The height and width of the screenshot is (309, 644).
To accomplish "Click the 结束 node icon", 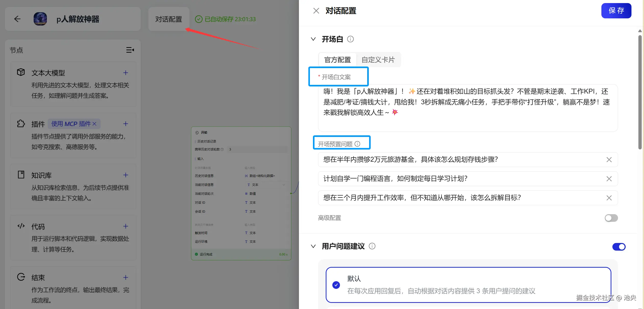I will (21, 277).
